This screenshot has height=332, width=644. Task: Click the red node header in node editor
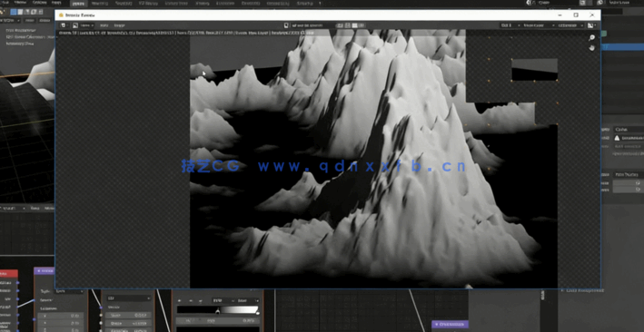coord(8,273)
